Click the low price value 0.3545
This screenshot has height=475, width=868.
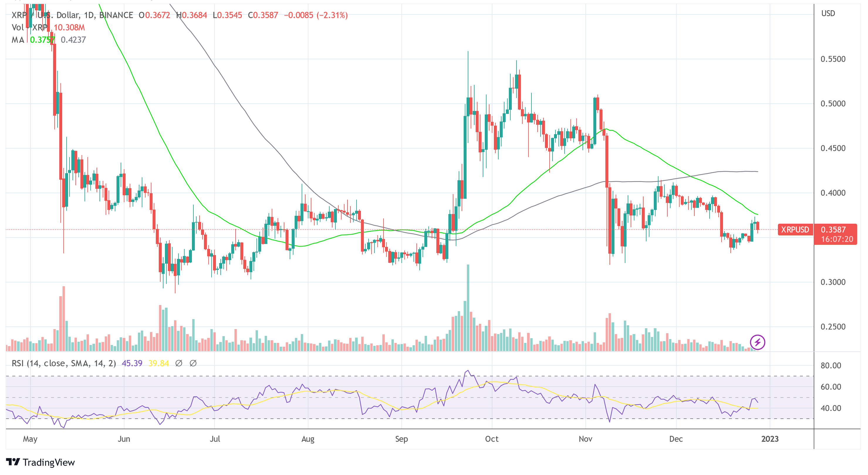[x=229, y=15]
